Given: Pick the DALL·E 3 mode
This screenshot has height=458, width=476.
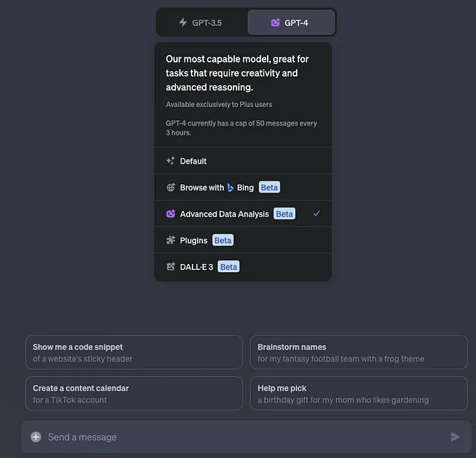Looking at the screenshot, I should 243,267.
